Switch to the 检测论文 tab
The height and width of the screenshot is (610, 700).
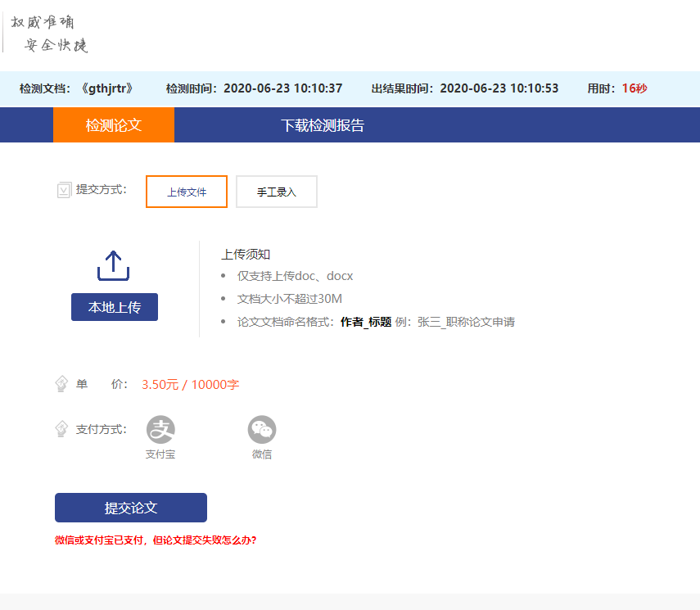click(114, 125)
